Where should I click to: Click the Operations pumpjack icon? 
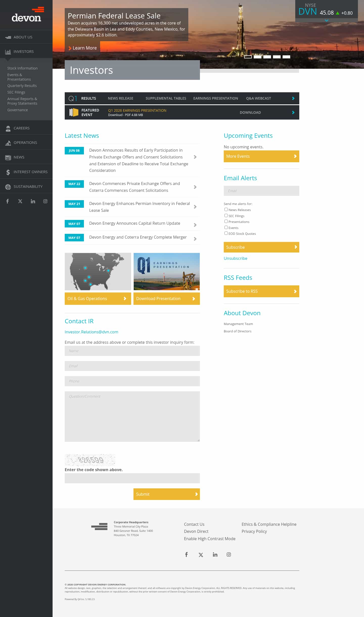click(8, 143)
